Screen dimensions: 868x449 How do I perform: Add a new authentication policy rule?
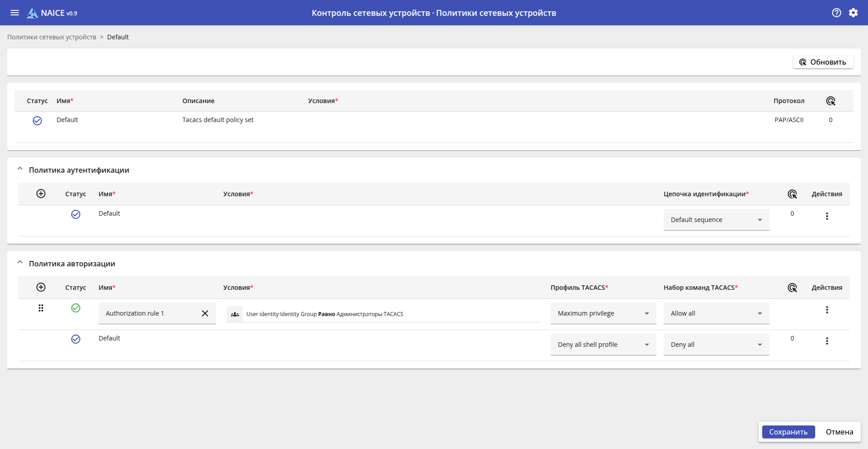(41, 194)
